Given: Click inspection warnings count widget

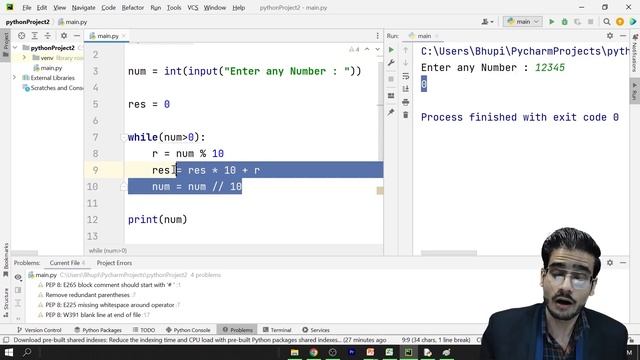Looking at the screenshot, I should coord(354,49).
